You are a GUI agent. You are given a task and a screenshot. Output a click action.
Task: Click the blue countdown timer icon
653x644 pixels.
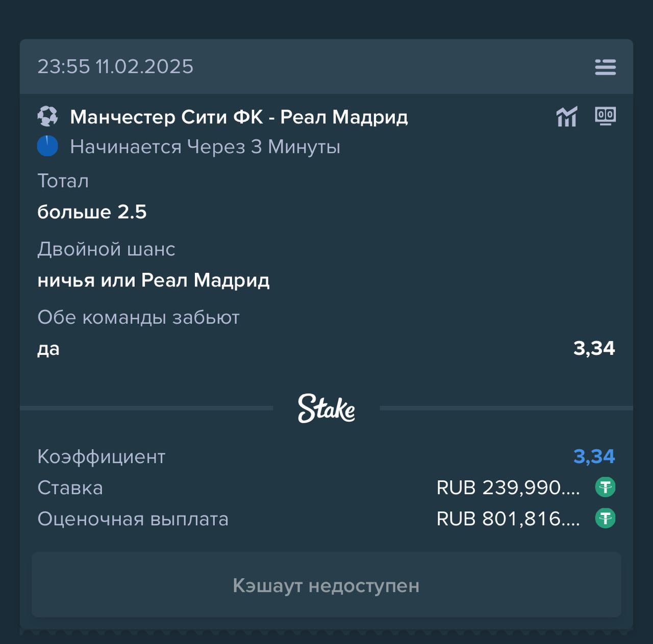point(47,146)
